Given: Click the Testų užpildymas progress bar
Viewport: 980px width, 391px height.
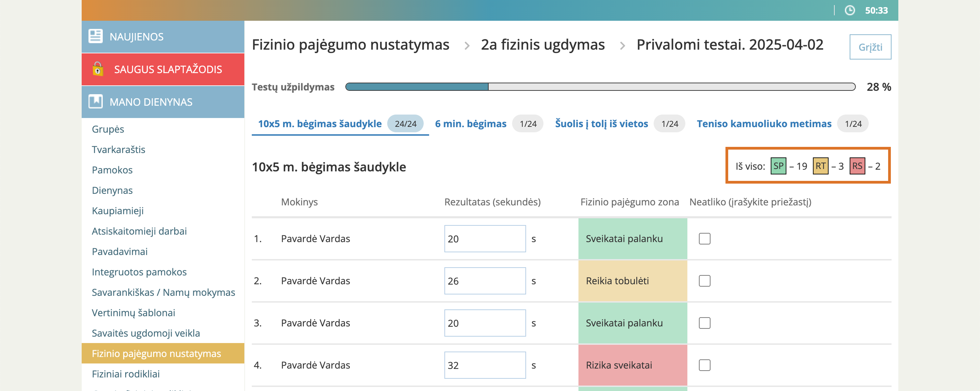Looking at the screenshot, I should pos(600,87).
